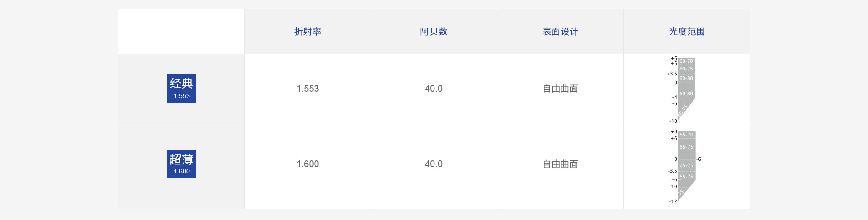Open the 经典 power range chart

[x=683, y=90]
